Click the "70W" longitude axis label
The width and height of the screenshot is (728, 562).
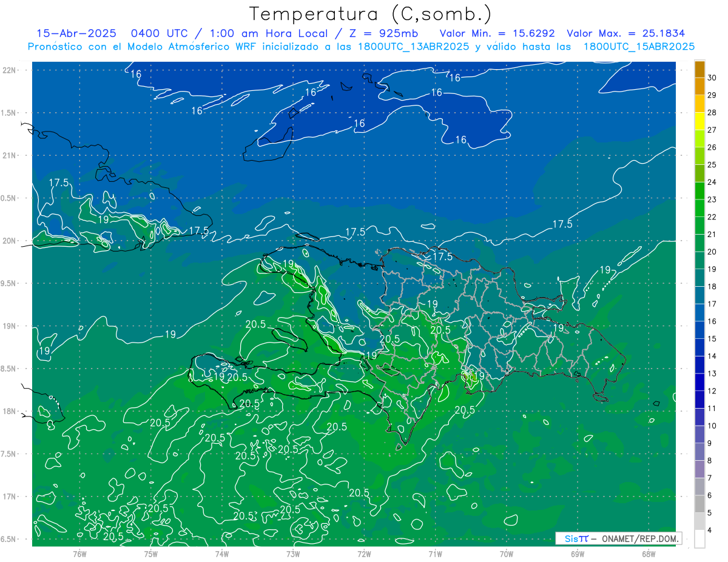[x=507, y=554]
